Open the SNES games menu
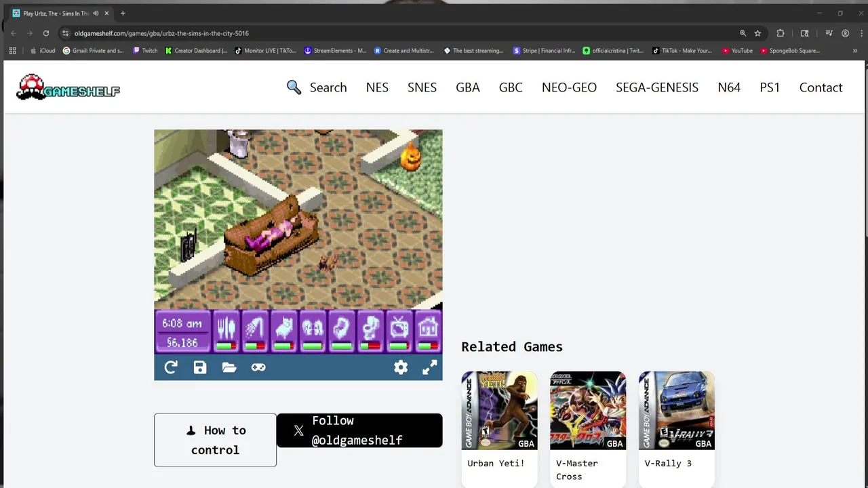This screenshot has height=488, width=868. (x=422, y=87)
